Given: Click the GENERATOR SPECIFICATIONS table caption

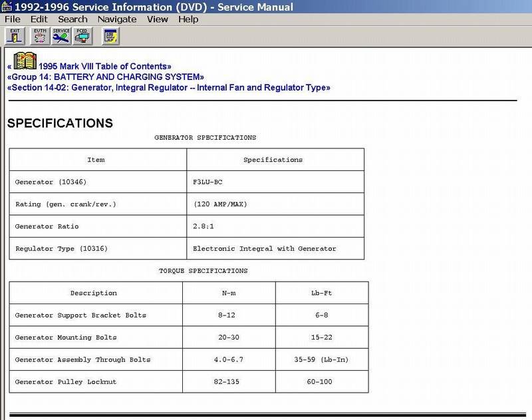Looking at the screenshot, I should (205, 138).
